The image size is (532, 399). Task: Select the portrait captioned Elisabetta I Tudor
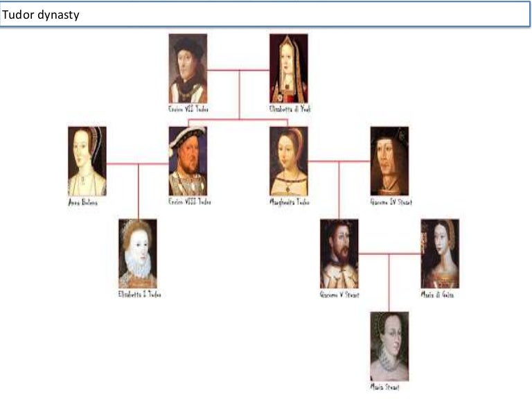[138, 254]
